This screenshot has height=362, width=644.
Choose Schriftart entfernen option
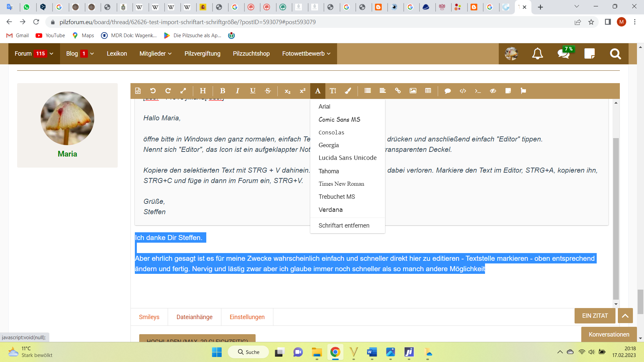coord(344,226)
